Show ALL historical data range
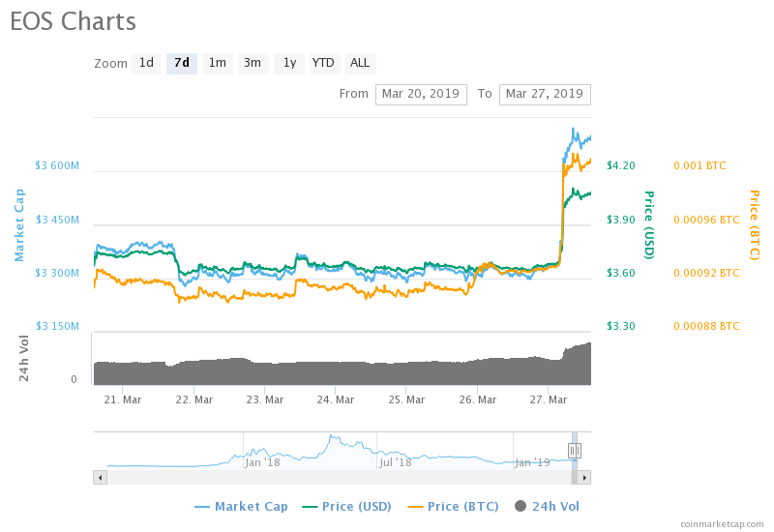Image resolution: width=774 pixels, height=532 pixels. (x=360, y=63)
